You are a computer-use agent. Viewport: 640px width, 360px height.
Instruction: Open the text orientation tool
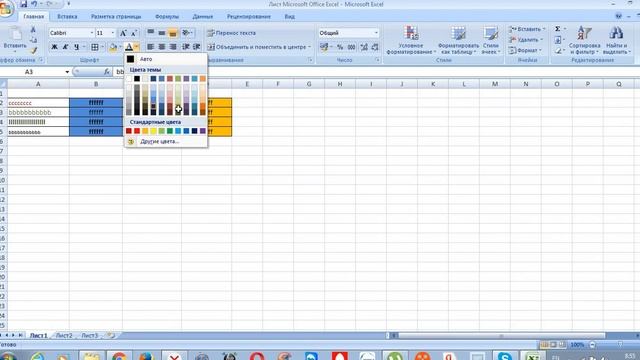187,33
